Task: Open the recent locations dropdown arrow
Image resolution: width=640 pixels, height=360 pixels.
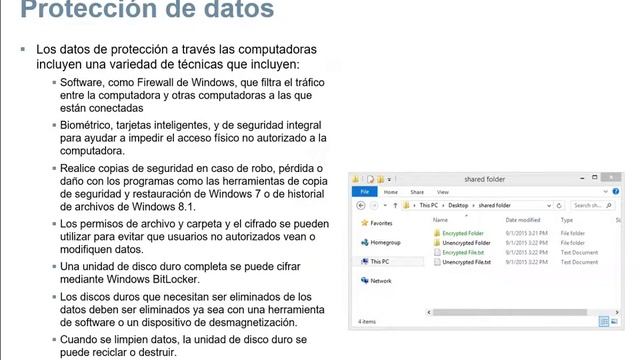Action: coord(385,206)
